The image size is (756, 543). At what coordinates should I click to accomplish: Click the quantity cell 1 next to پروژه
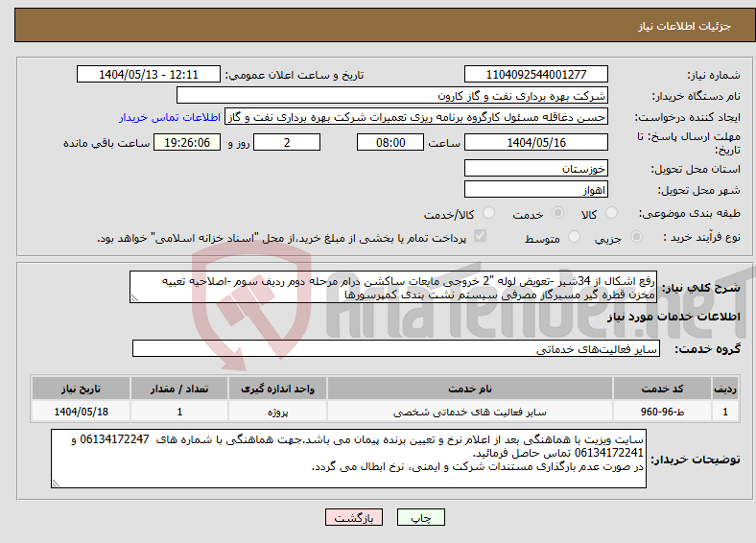pyautogui.click(x=179, y=412)
